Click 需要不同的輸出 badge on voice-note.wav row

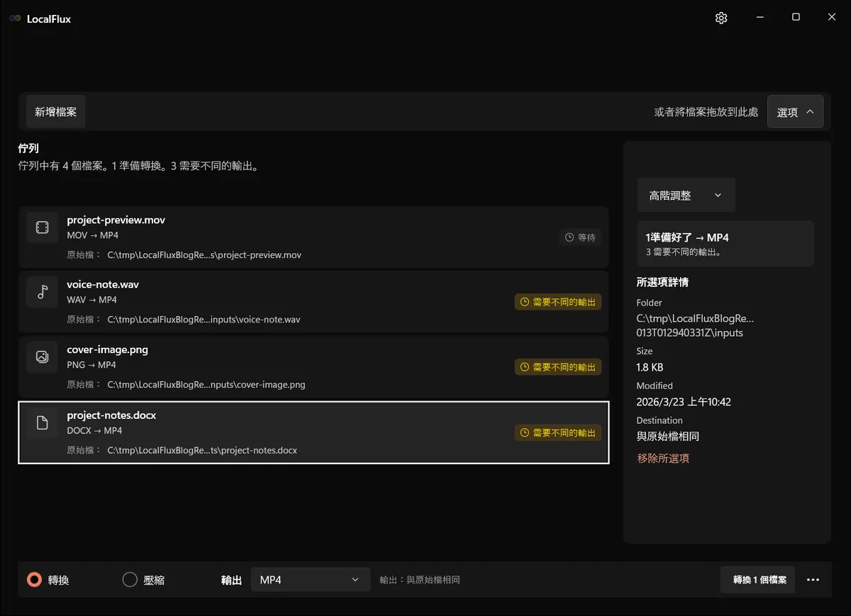[558, 302]
